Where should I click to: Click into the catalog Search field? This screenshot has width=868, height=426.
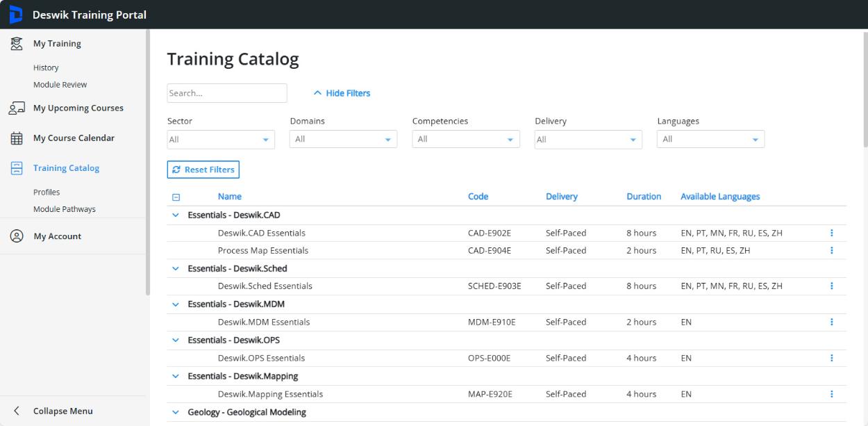point(226,93)
